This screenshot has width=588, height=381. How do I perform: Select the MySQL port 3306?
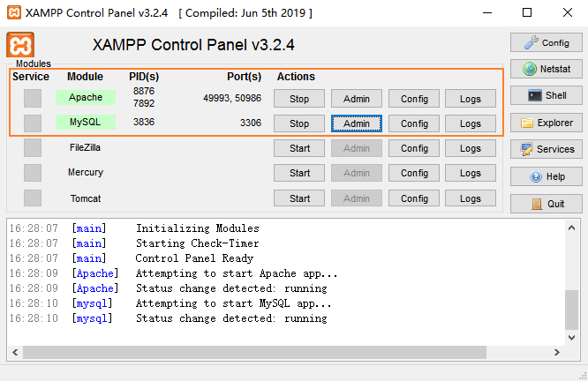(251, 123)
